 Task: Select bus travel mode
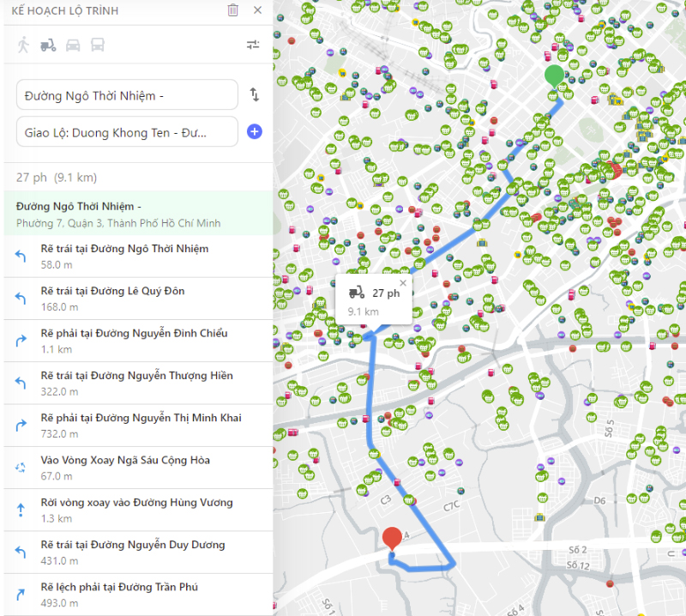click(98, 45)
